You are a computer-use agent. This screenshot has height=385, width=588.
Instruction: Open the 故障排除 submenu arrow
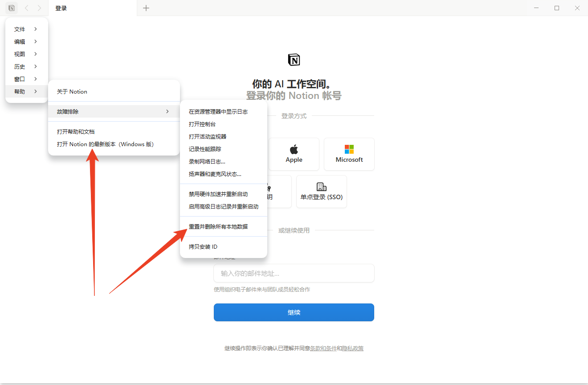tap(167, 111)
